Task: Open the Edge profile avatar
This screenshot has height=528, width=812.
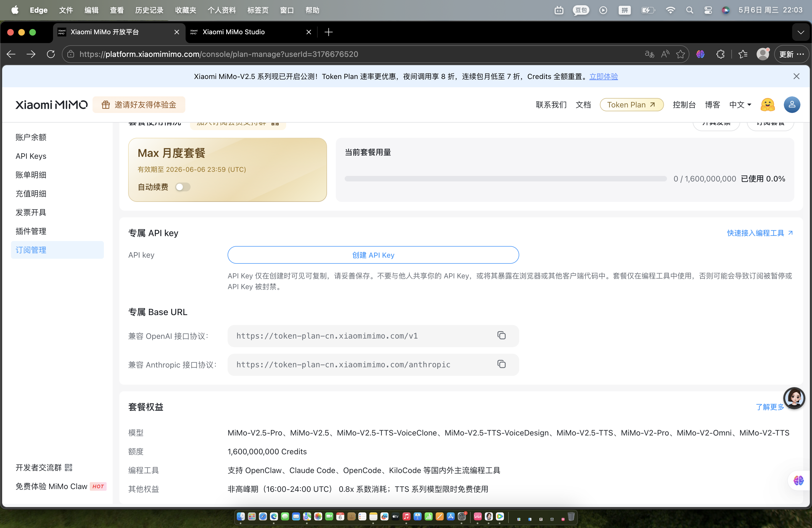Action: [763, 54]
